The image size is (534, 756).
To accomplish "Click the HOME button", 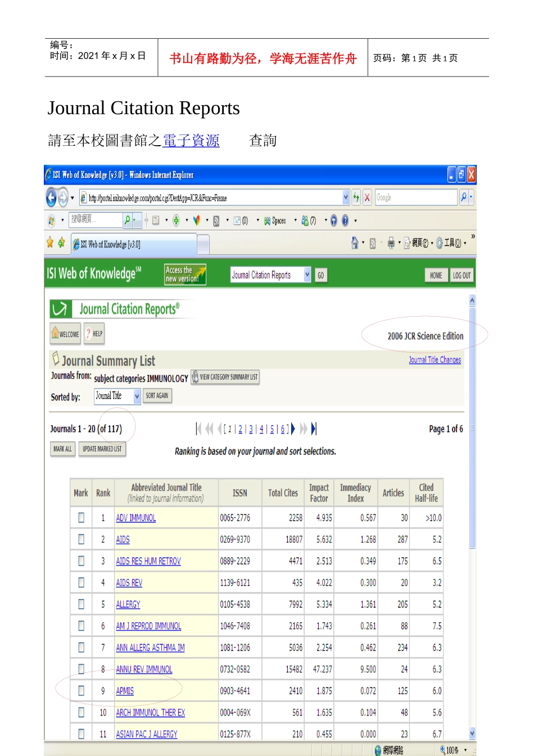I will click(436, 275).
